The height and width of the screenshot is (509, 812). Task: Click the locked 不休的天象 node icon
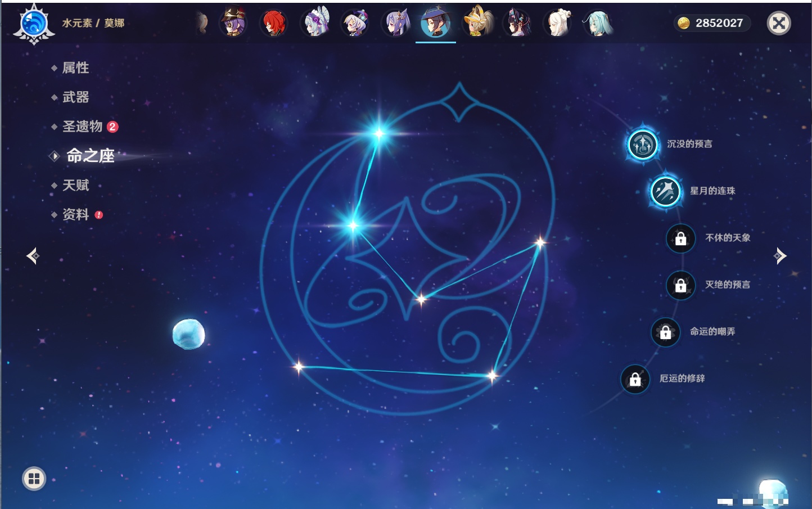(x=681, y=238)
